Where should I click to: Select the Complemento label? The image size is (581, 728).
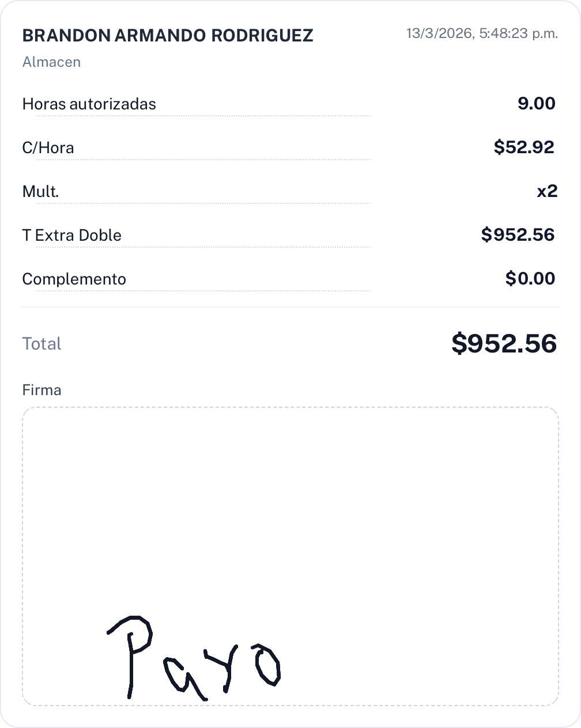(x=74, y=279)
